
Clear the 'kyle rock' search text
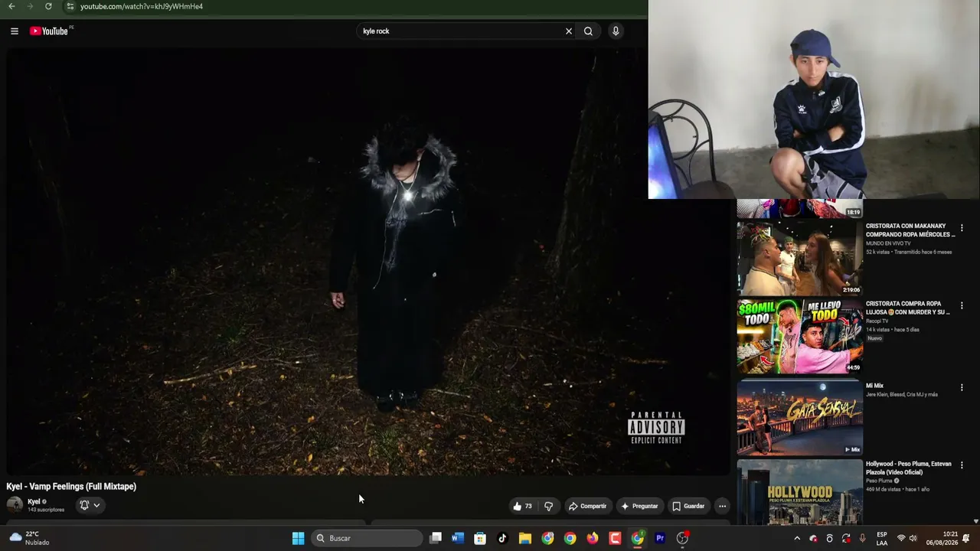[569, 31]
